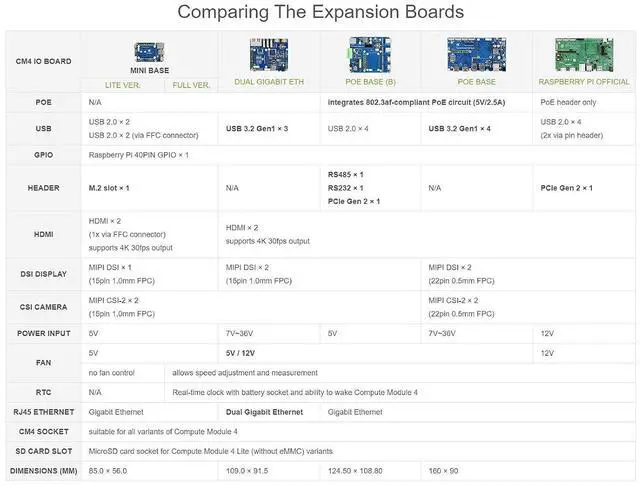Click the 'SD CARD SLOT' row header
This screenshot has height=485, width=640.
(43, 451)
